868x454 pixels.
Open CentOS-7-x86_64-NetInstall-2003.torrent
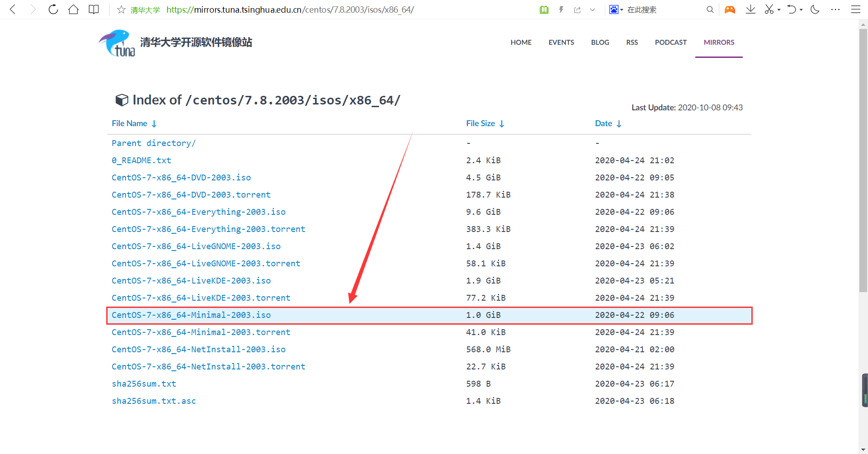pyautogui.click(x=208, y=367)
